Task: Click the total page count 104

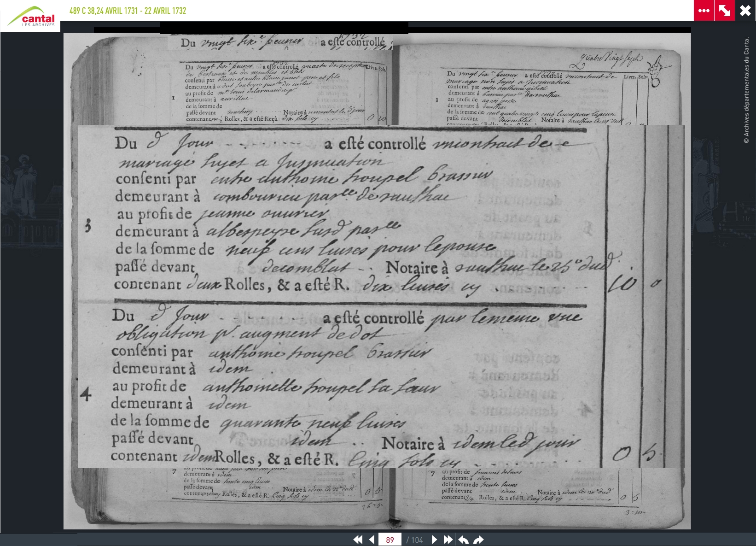Action: tap(415, 540)
